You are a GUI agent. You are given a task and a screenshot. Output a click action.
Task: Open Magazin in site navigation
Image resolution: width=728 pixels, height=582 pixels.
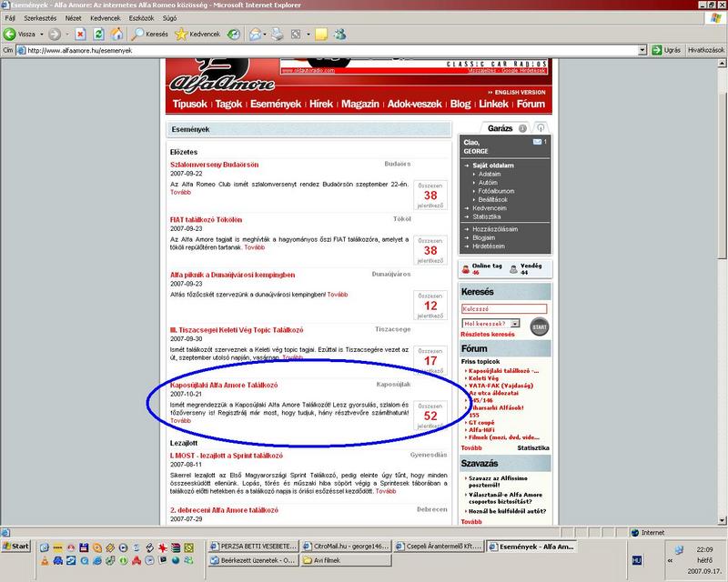click(360, 104)
